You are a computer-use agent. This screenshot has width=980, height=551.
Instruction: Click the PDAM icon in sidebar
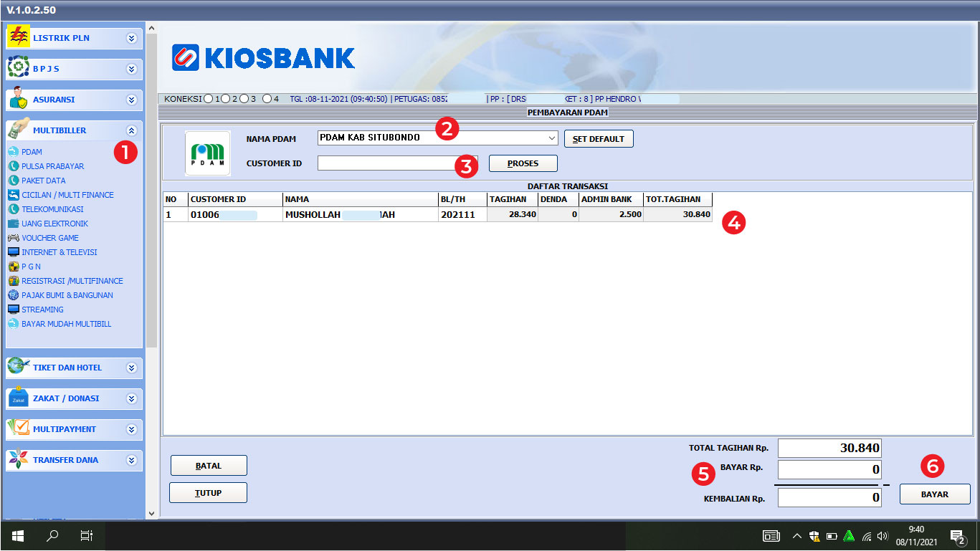[x=13, y=152]
